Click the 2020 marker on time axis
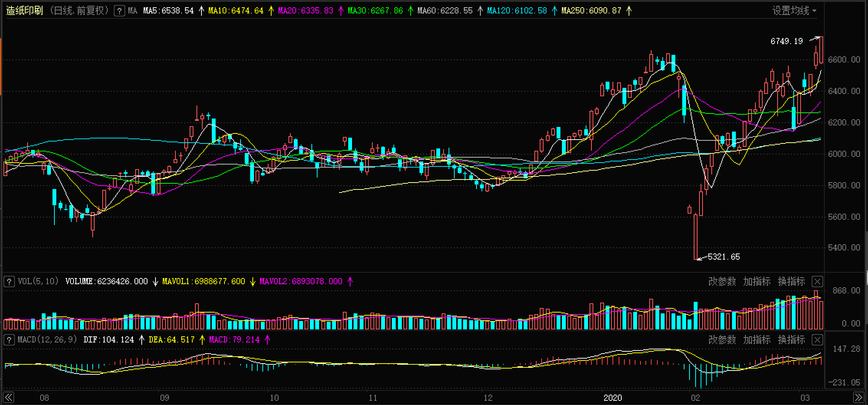This screenshot has width=868, height=405. [613, 398]
